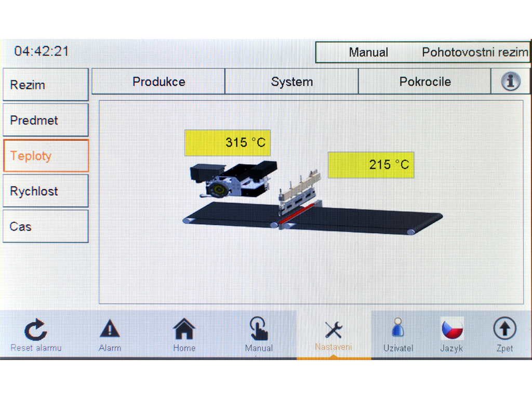Image resolution: width=532 pixels, height=399 pixels.
Task: Go to the Home screen icon
Action: pyautogui.click(x=184, y=329)
